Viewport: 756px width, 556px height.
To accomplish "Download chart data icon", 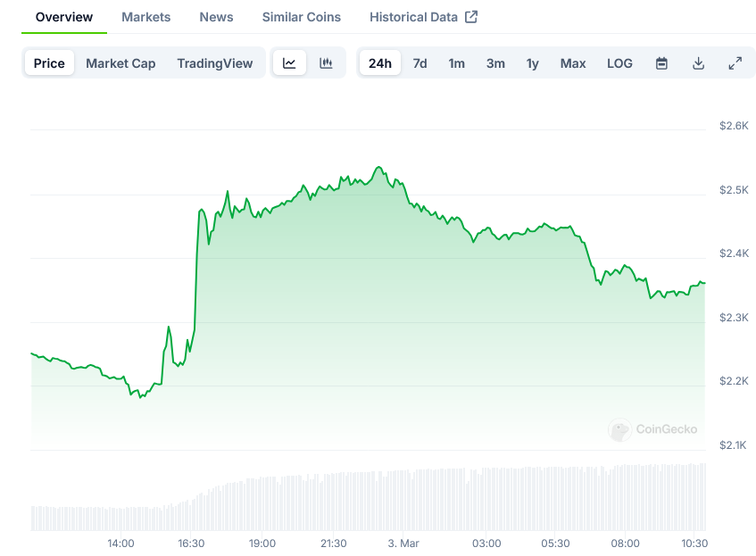I will pos(698,63).
